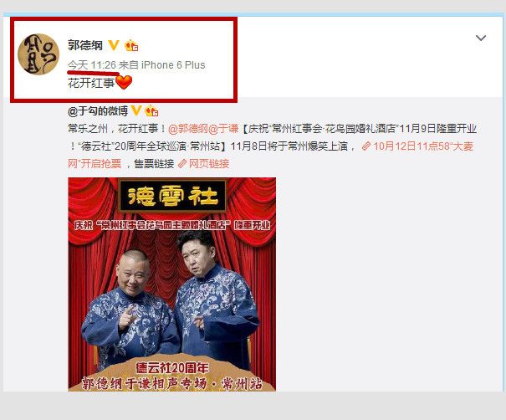
Task: Click the membership crown badge next to 郭德纲
Action: click(131, 45)
